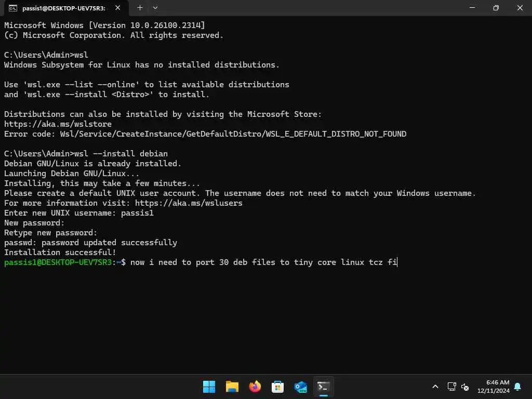Click the 'Installation successful!' line
Viewport: 532px width, 399px height.
click(x=60, y=252)
